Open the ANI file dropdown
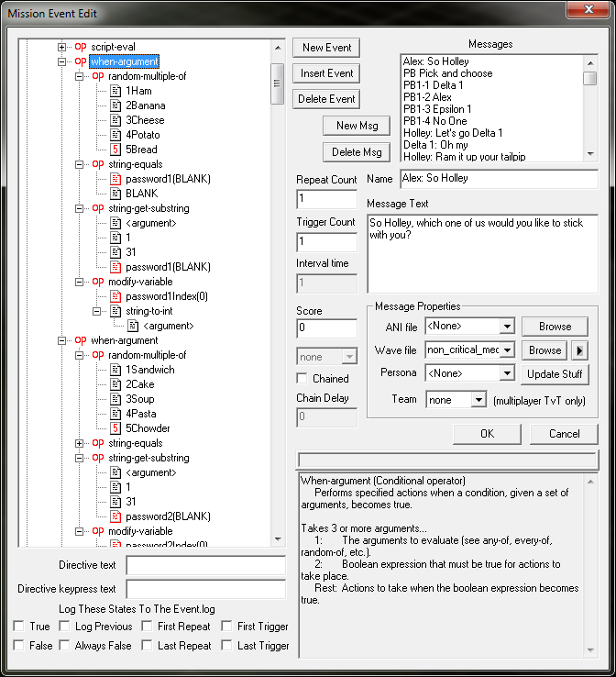 tap(507, 327)
